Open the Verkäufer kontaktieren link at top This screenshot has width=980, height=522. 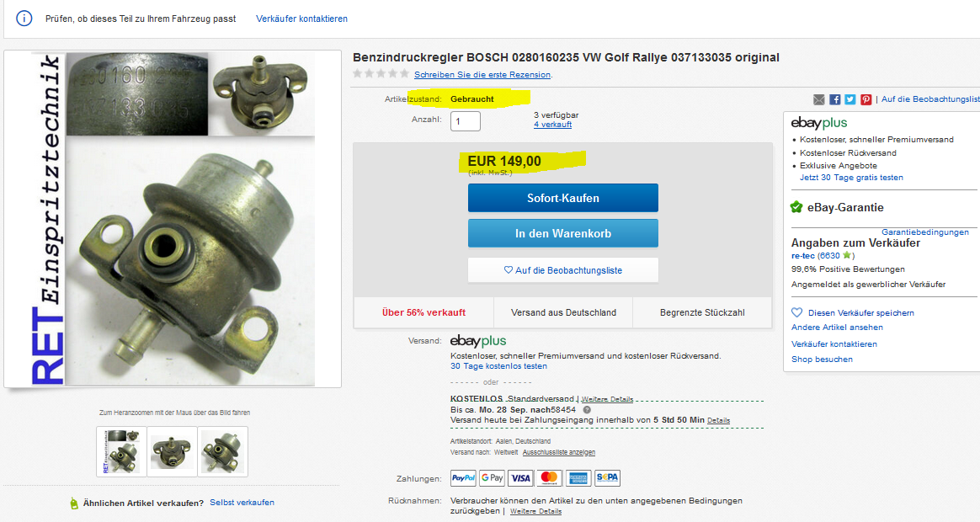302,19
